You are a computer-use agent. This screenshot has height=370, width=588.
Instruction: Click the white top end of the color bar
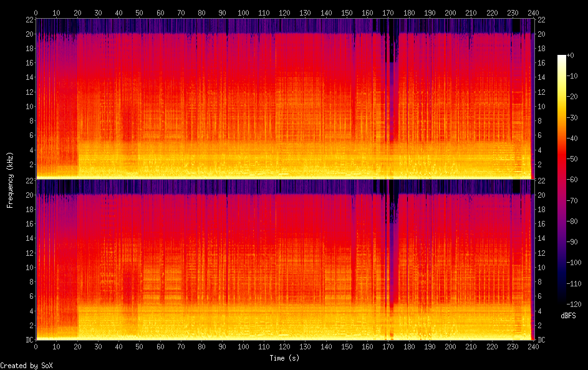click(562, 57)
